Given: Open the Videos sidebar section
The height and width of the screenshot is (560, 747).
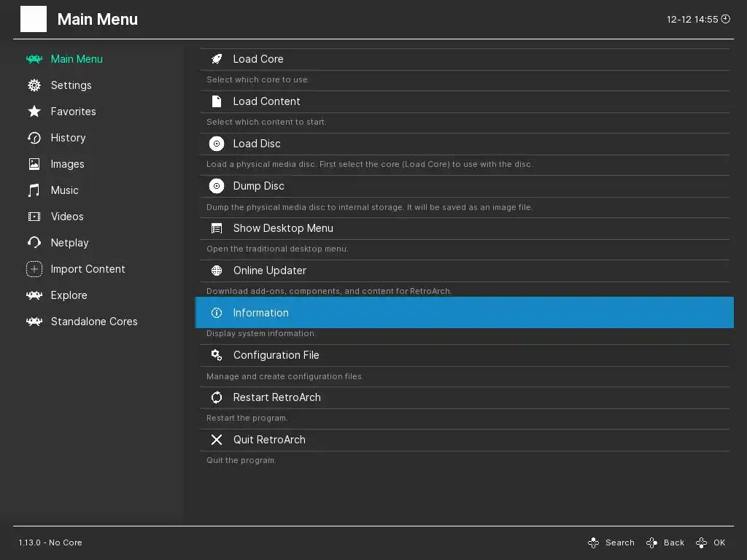Looking at the screenshot, I should click(67, 217).
